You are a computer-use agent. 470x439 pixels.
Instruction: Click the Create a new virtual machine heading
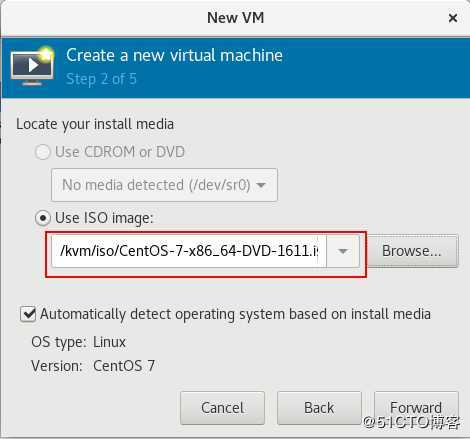pos(174,55)
